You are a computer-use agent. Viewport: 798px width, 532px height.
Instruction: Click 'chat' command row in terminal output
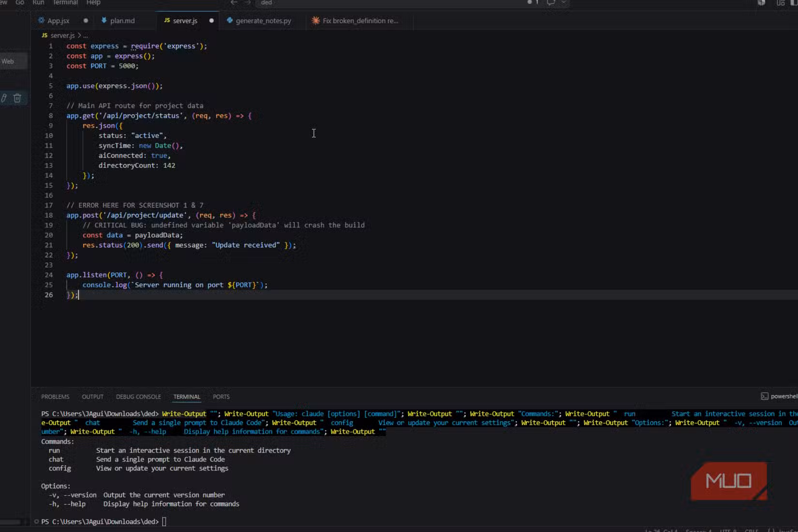pyautogui.click(x=136, y=459)
